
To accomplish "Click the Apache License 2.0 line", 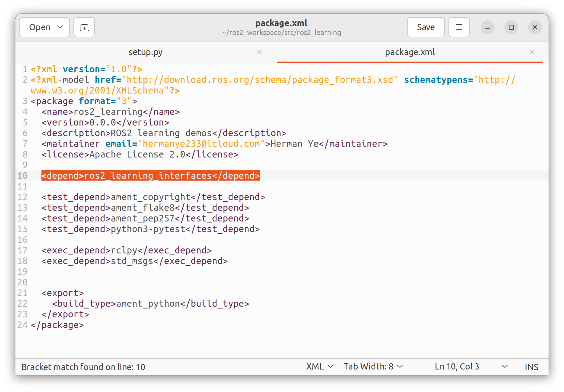I will pos(140,154).
